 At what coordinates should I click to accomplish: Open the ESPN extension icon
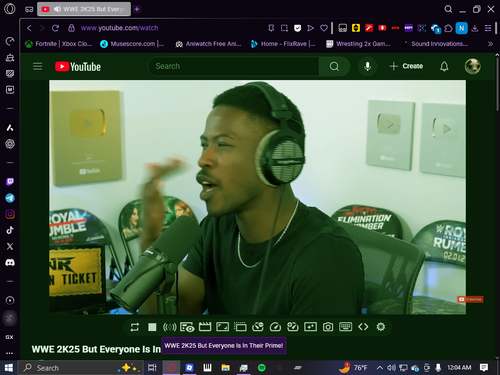point(408,28)
